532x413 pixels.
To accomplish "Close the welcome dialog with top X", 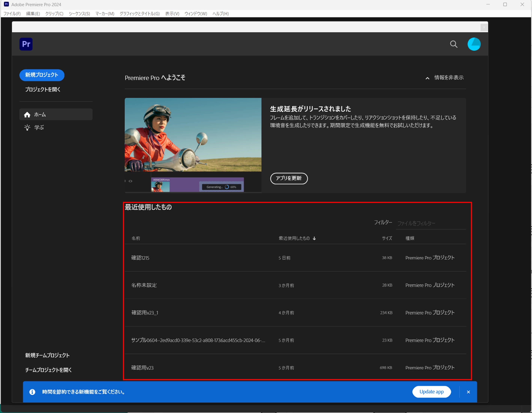I will [x=484, y=27].
